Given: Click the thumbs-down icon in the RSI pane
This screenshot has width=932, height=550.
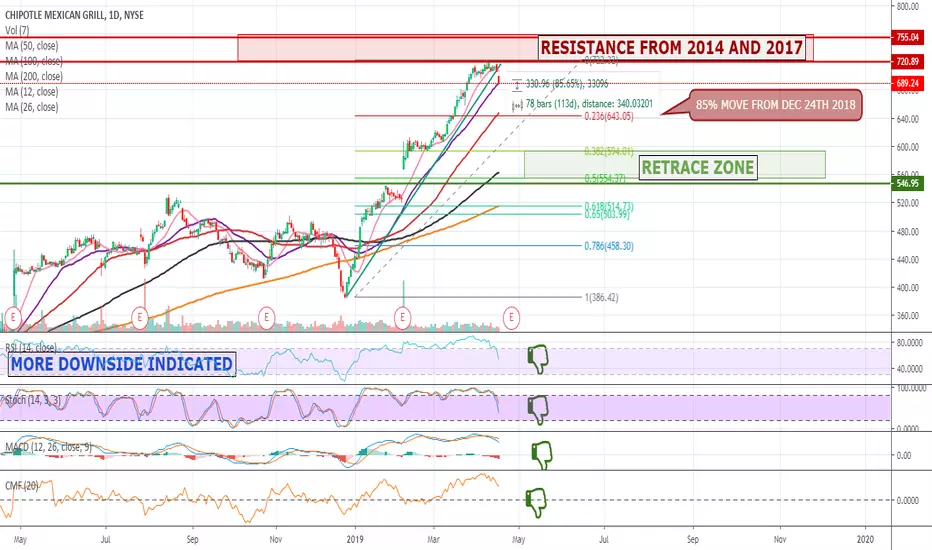Looking at the screenshot, I should pos(538,359).
